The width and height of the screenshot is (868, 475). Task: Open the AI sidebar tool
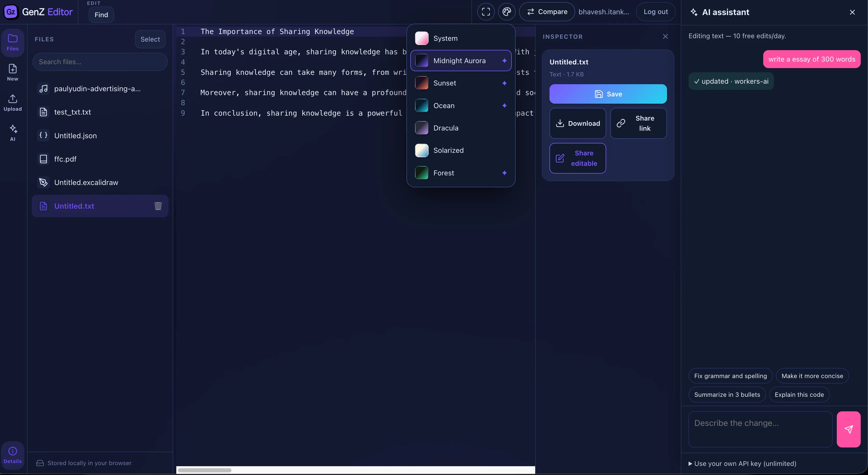[12, 133]
